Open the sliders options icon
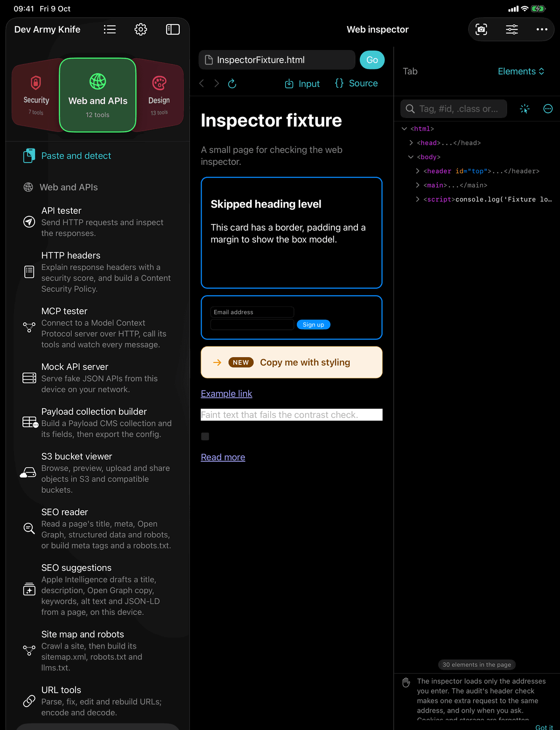 pyautogui.click(x=512, y=29)
